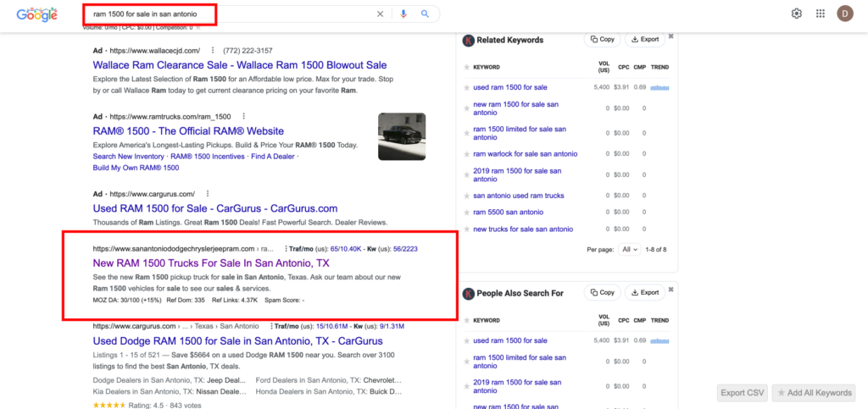Screen dimensions: 868x409
Task: Star the 'ram 5500 san antonio' keyword
Action: click(x=467, y=213)
